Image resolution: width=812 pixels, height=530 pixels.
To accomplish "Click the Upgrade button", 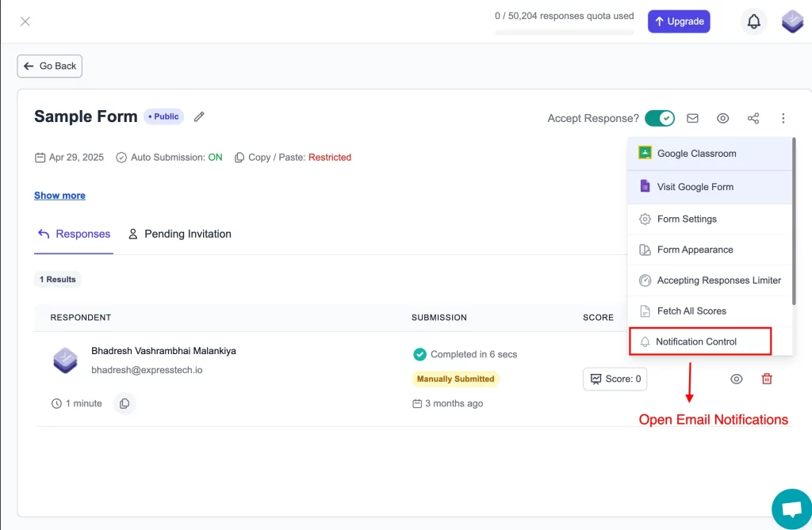I will click(679, 21).
